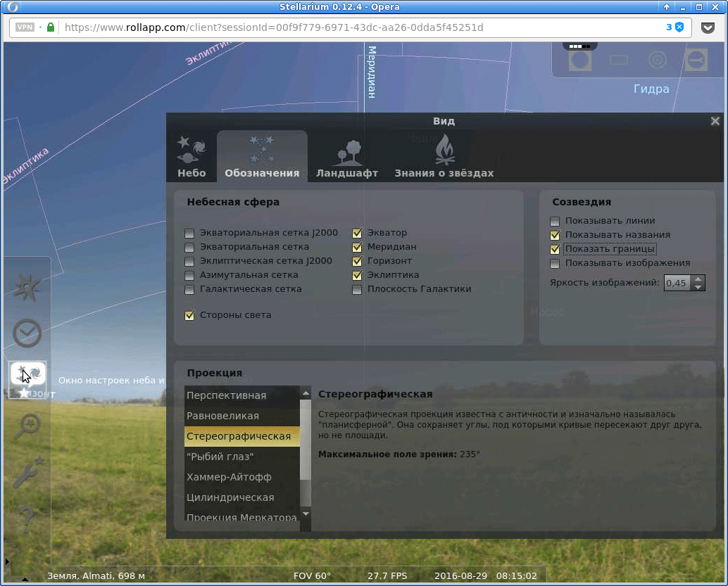The image size is (728, 586).
Task: Select the "Рыбий глаз" projection
Action: coord(242,457)
